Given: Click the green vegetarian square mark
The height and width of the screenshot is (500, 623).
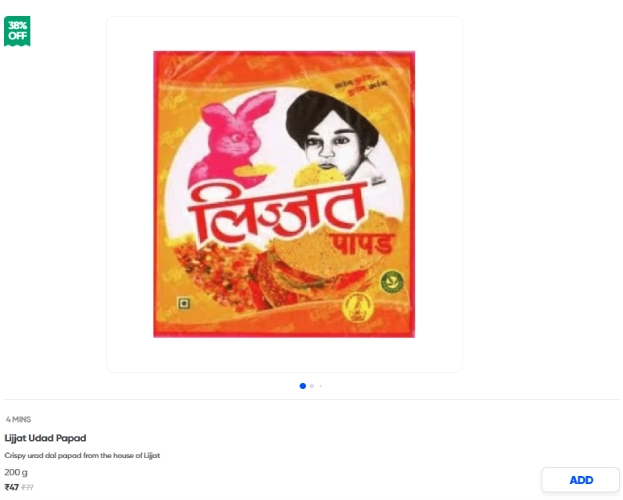Looking at the screenshot, I should tap(183, 304).
